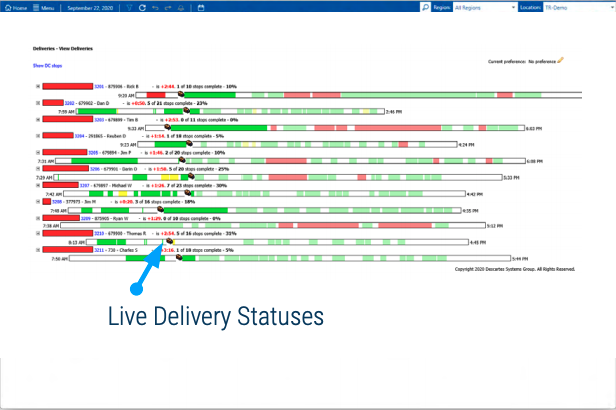The height and width of the screenshot is (410, 616).
Task: Open route 3203 link
Action: point(99,120)
